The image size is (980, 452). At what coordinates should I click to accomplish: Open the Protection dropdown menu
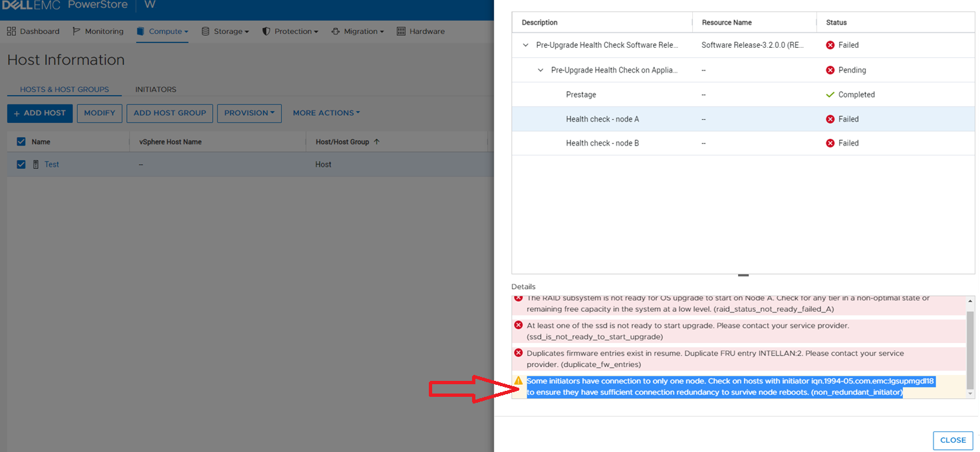click(290, 31)
